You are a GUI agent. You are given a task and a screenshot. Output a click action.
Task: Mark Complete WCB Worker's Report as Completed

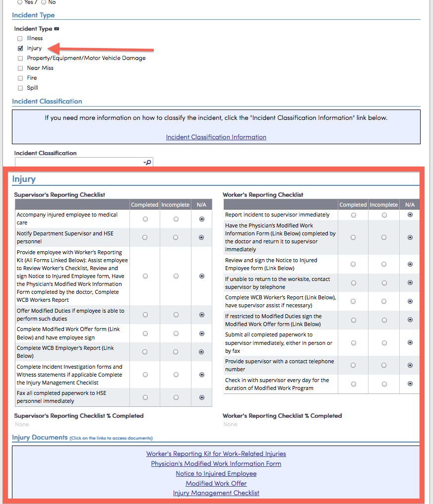click(x=353, y=301)
